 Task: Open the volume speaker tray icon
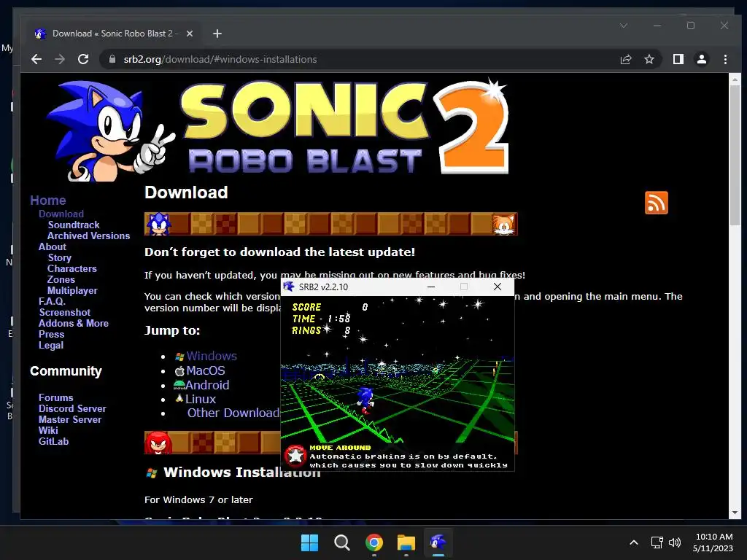coord(675,542)
